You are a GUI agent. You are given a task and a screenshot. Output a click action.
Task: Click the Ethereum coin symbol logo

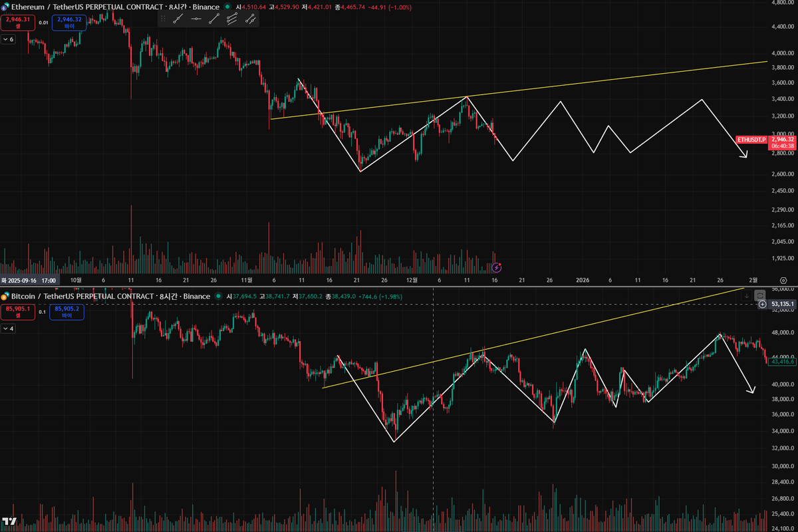pyautogui.click(x=5, y=7)
